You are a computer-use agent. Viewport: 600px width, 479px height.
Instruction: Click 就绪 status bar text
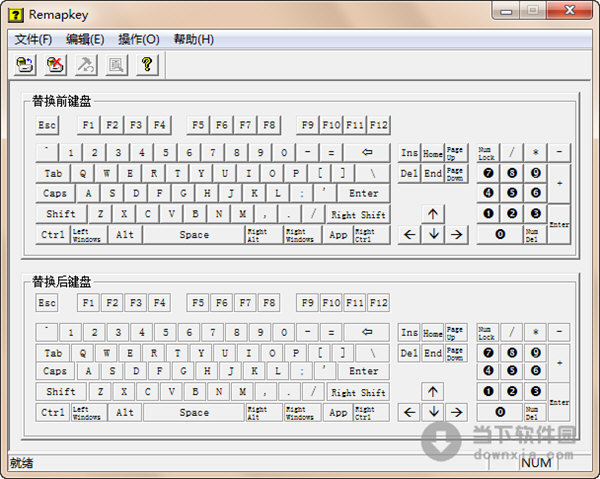tap(21, 463)
